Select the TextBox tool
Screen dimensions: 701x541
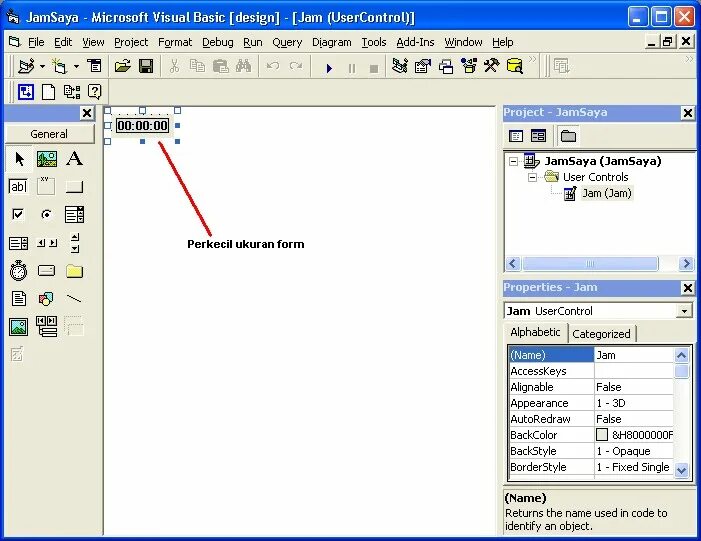[18, 186]
